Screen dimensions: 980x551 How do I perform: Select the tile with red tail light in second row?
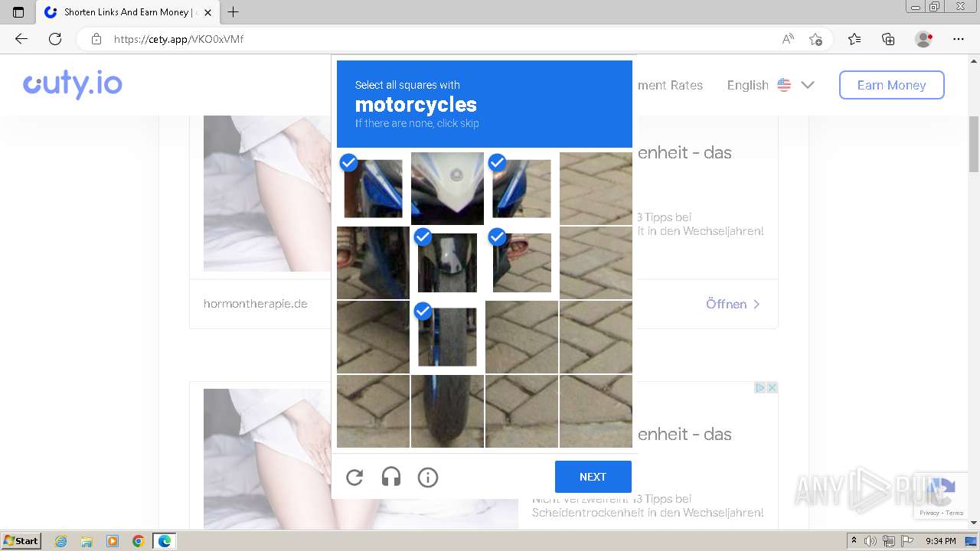373,262
